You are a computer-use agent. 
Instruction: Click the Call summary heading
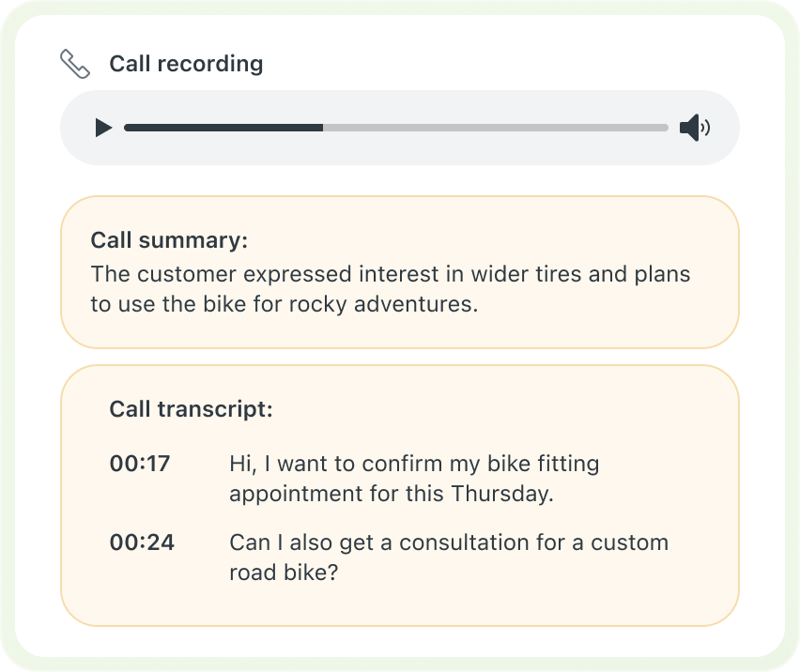[169, 240]
